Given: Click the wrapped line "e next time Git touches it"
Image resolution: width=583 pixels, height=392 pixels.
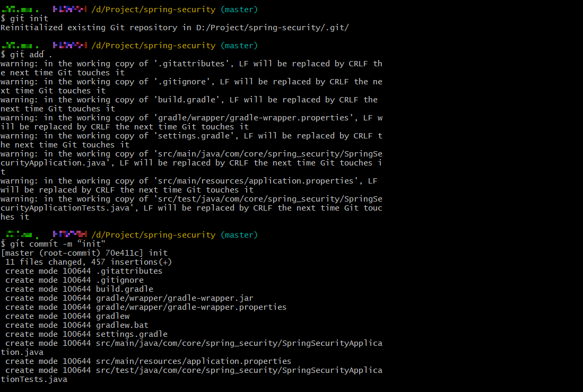Looking at the screenshot, I should pyautogui.click(x=63, y=73).
